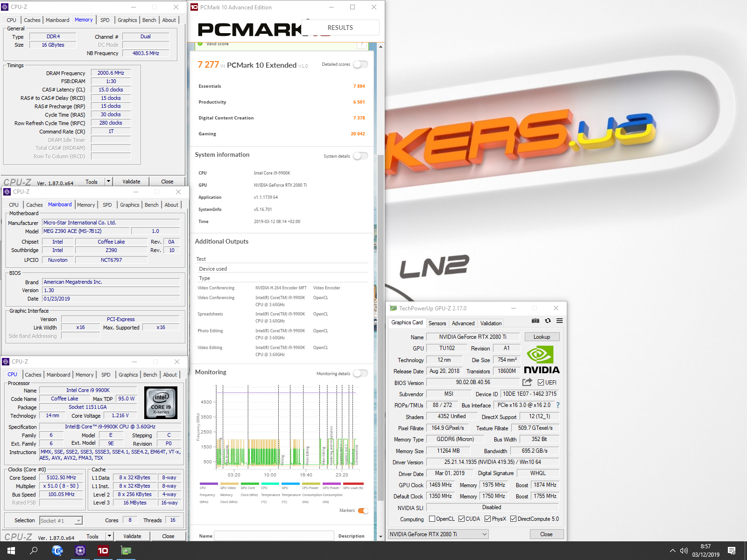Open the GPU-Z hamburger menu

point(559,321)
